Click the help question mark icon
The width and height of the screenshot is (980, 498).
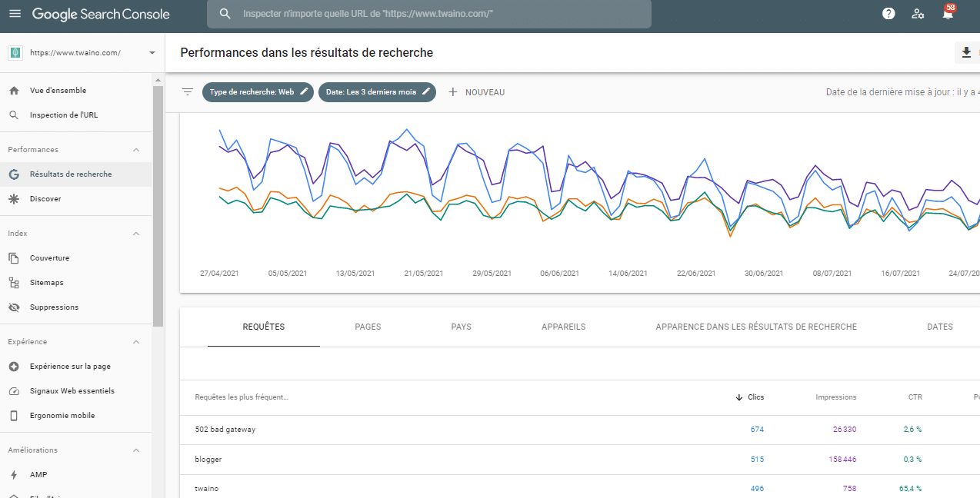click(888, 14)
